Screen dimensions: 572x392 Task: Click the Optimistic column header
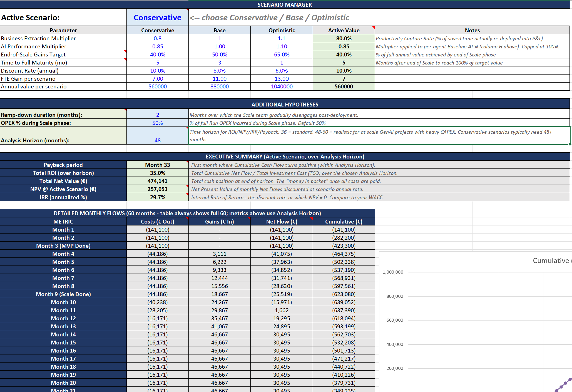(282, 30)
